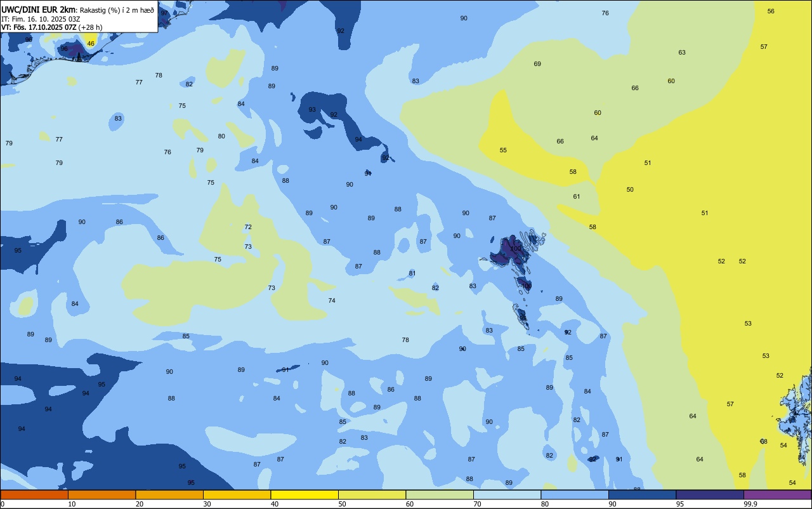812x509 pixels.
Task: Click the 'IT: Fim. 16. 10. 2025 03Z' line
Action: pyautogui.click(x=41, y=19)
